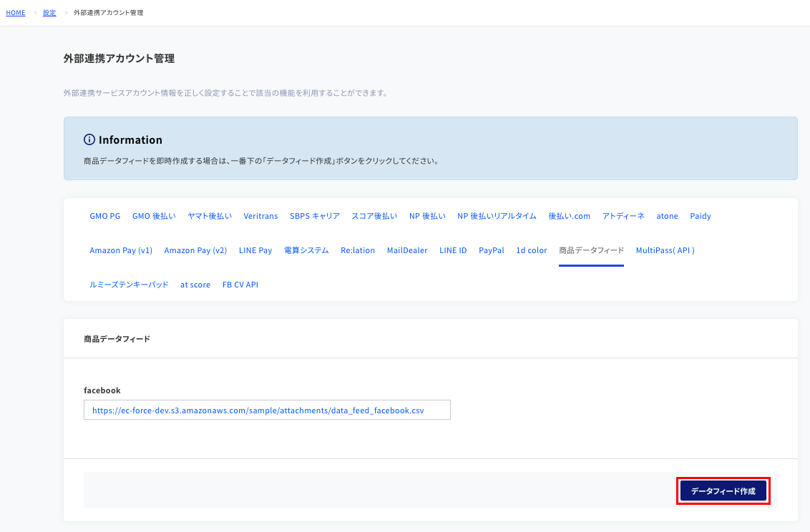Click the HOME breadcrumb link
Image resolution: width=810 pixels, height=532 pixels.
click(16, 13)
